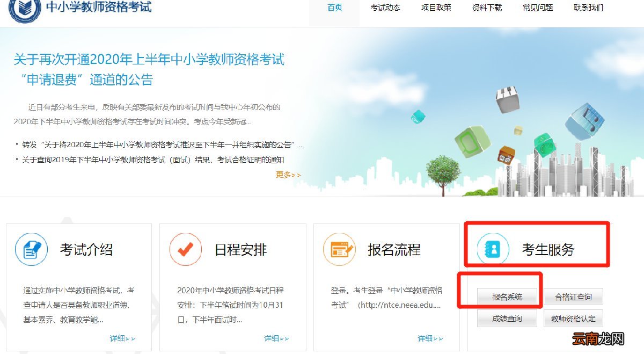This screenshot has width=644, height=354.
Task: Click the 报名流程 document icon
Action: point(339,249)
